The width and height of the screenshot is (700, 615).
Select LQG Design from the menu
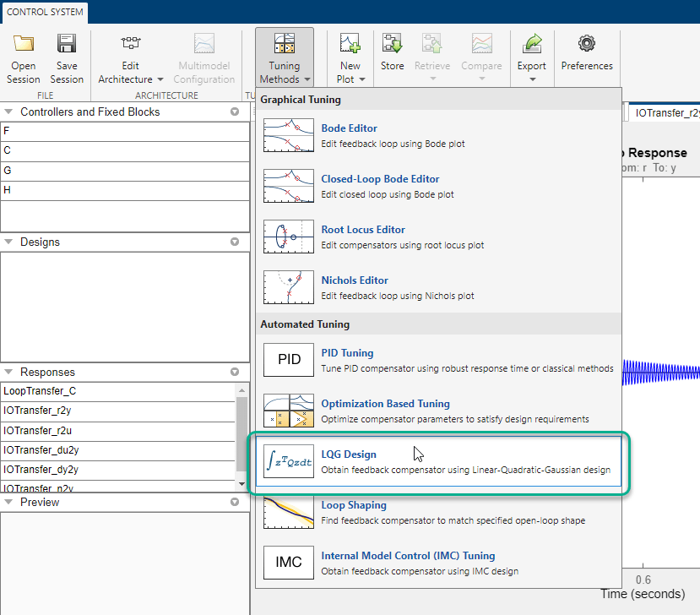pos(349,454)
